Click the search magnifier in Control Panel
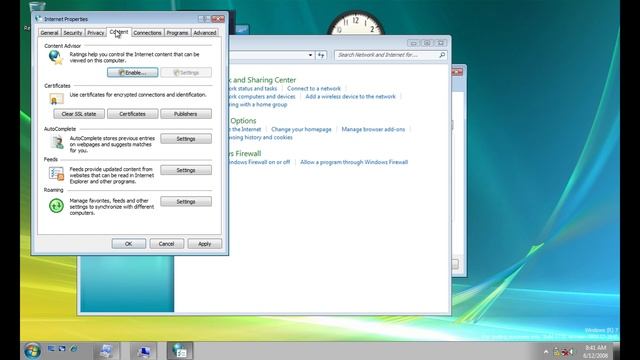 [442, 55]
